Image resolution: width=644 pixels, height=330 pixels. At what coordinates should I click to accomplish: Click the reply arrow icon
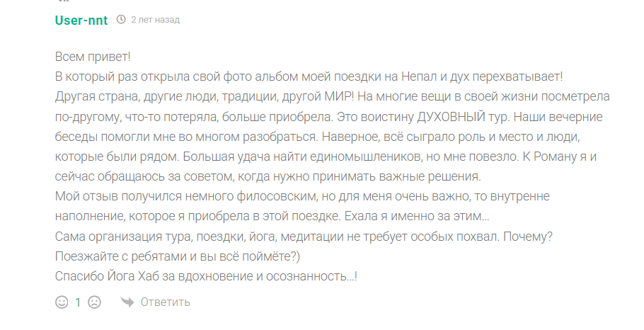pos(127,302)
